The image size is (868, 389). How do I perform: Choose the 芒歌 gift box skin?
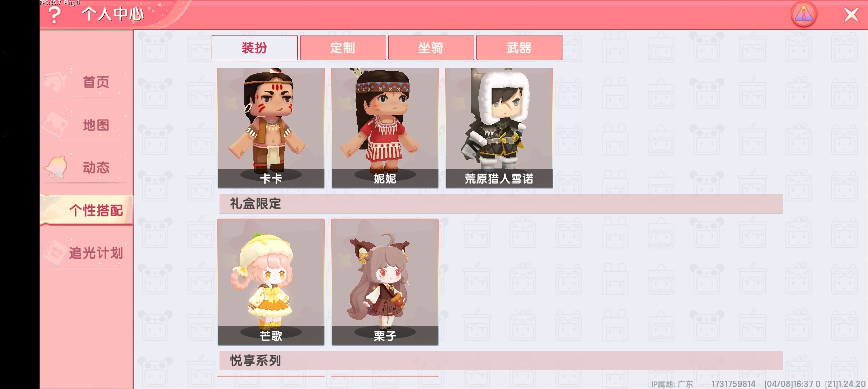[x=271, y=282]
